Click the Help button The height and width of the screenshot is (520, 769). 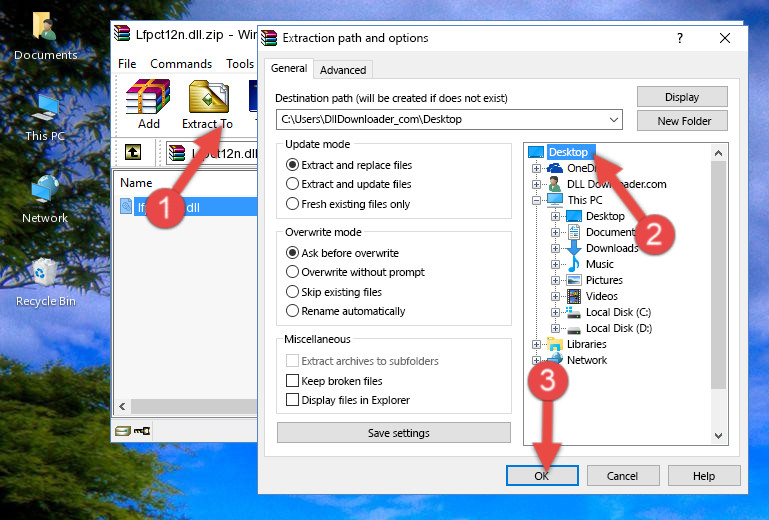coord(704,476)
